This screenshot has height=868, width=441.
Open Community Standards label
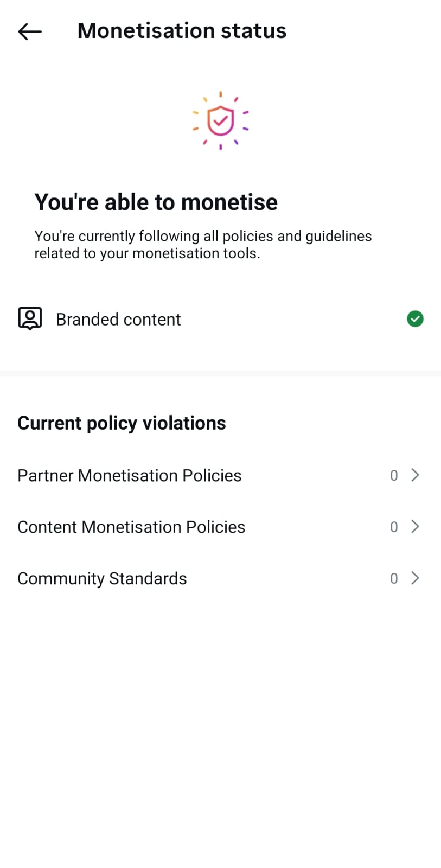(x=102, y=578)
